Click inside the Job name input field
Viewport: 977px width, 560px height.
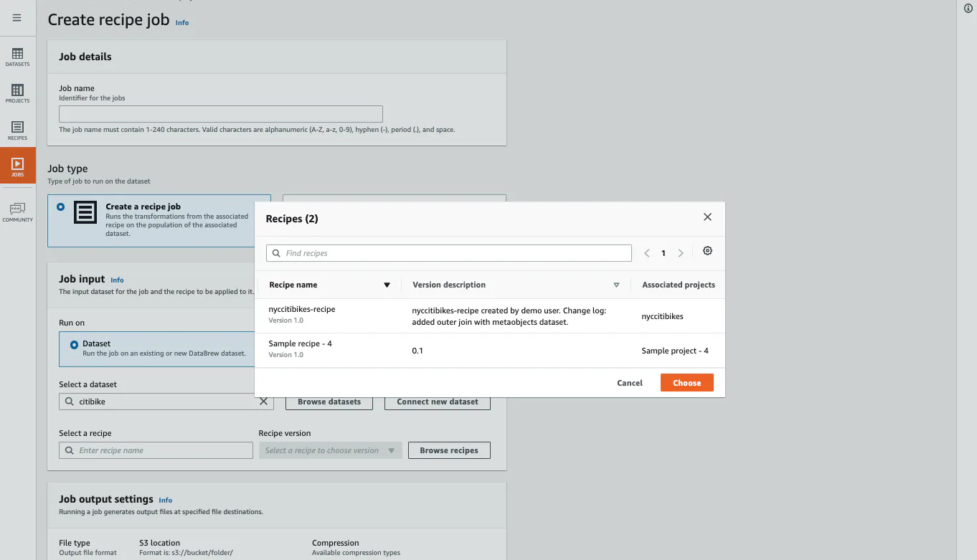[220, 113]
